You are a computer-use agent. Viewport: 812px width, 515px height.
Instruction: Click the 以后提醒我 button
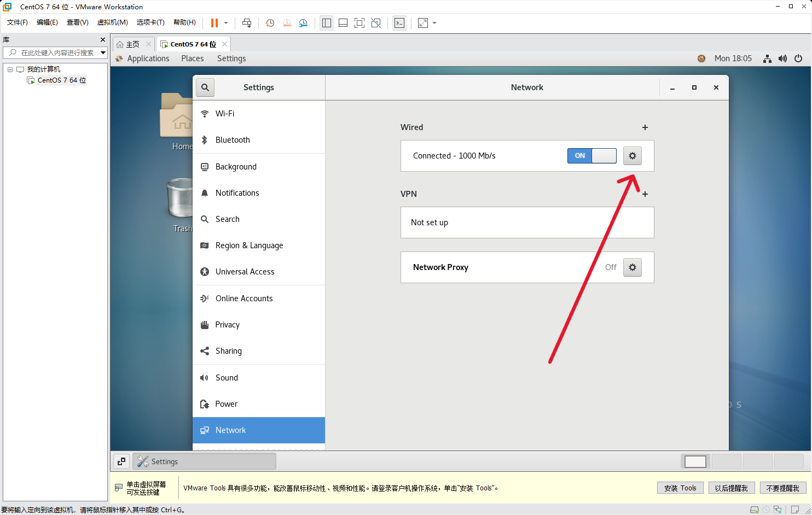pyautogui.click(x=732, y=488)
